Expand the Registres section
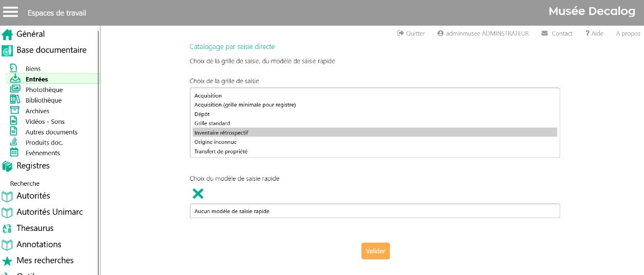 33,166
